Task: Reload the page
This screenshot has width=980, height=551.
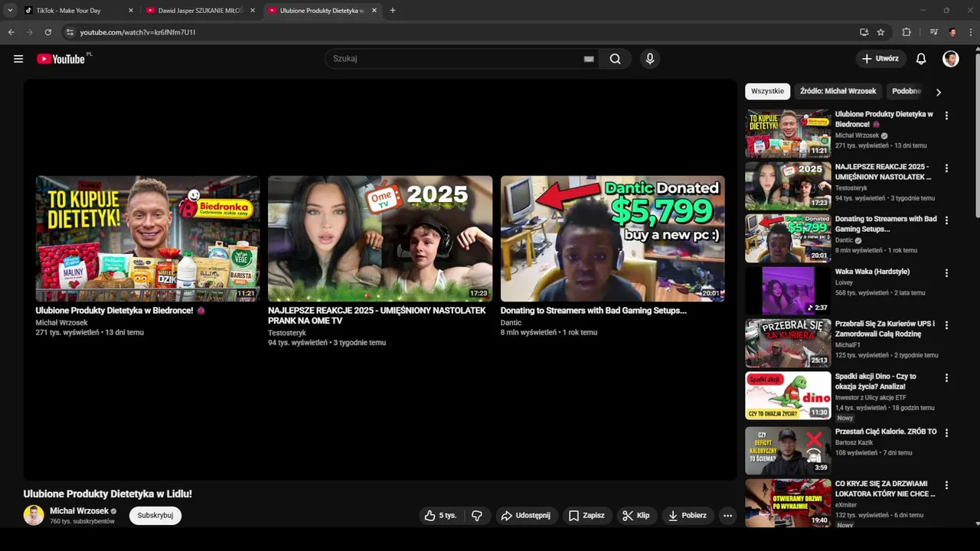Action: coord(48,32)
